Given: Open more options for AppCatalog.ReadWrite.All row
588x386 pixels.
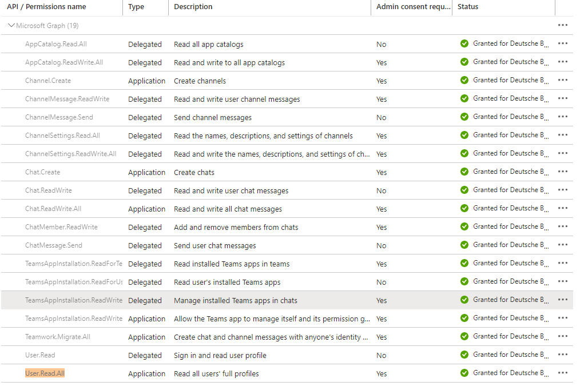Looking at the screenshot, I should click(562, 62).
